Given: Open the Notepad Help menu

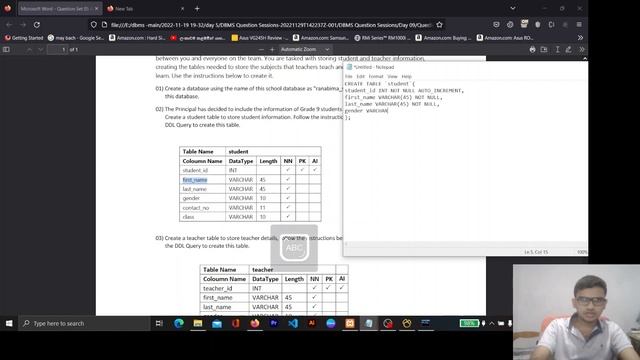Looking at the screenshot, I should pos(407,76).
